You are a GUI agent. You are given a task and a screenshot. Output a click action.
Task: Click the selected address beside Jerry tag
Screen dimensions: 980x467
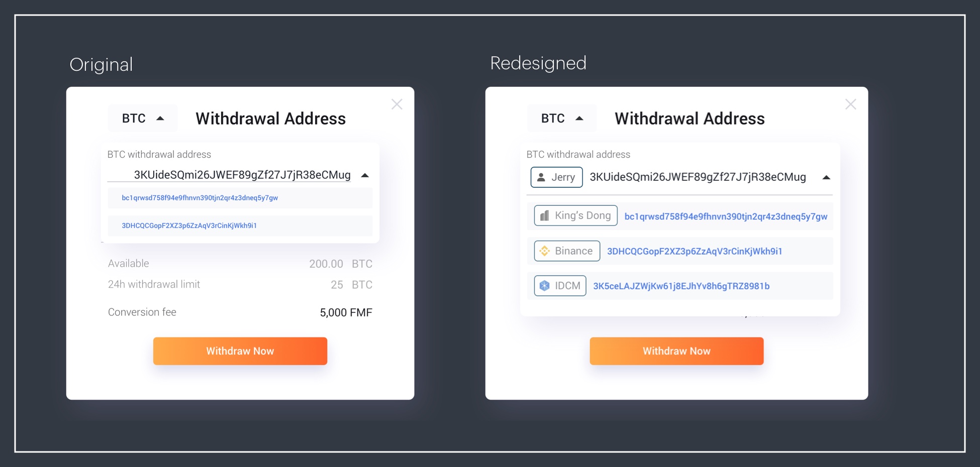(x=698, y=177)
